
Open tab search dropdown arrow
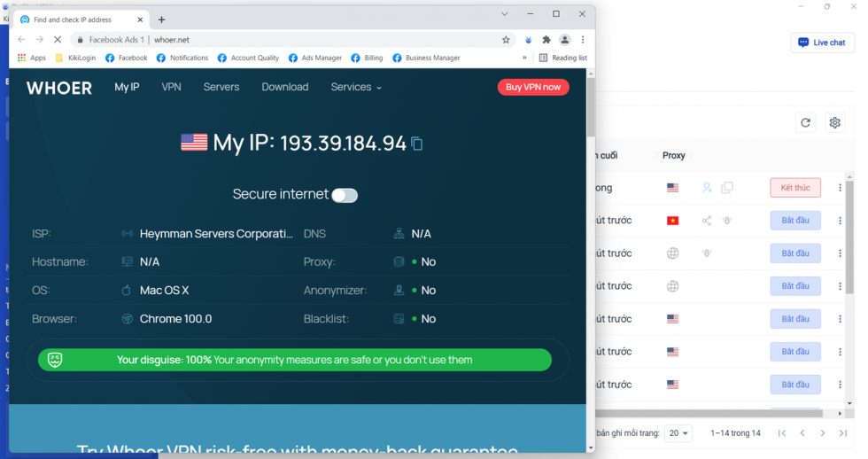tap(505, 14)
